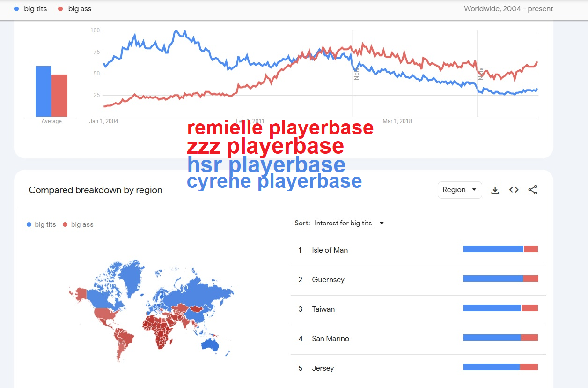This screenshot has width=588, height=388.
Task: Click the blue legend dot above map
Action: (x=29, y=224)
